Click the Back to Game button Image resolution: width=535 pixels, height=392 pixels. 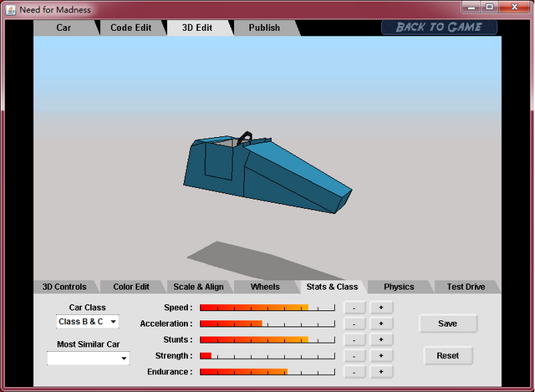coord(439,28)
